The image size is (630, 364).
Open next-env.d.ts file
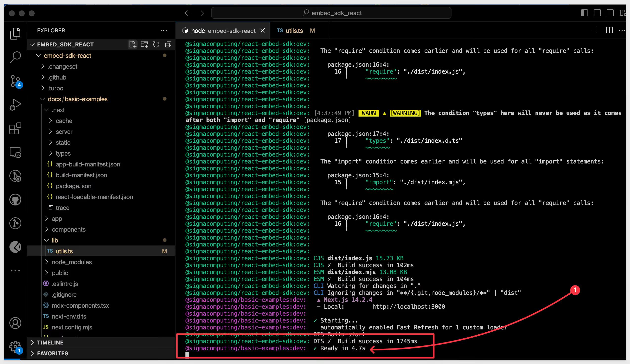tap(101, 316)
